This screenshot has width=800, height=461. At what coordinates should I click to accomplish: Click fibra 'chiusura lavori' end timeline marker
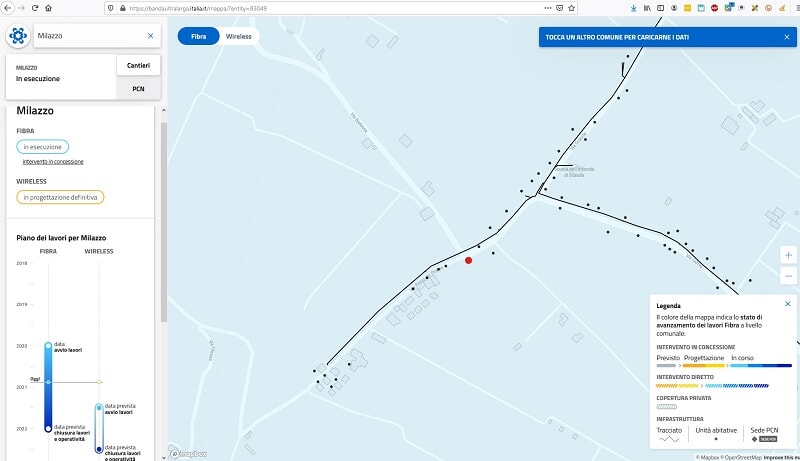point(48,428)
